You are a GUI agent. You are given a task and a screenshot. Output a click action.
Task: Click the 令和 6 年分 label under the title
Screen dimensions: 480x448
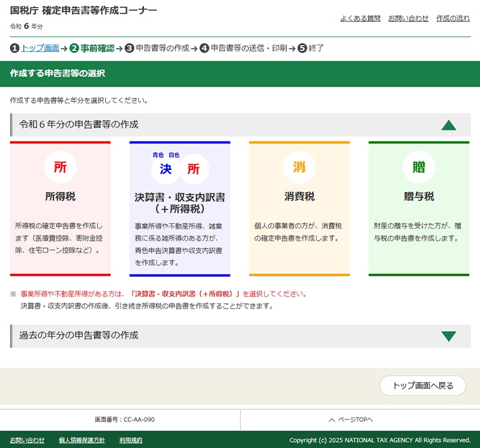(26, 27)
